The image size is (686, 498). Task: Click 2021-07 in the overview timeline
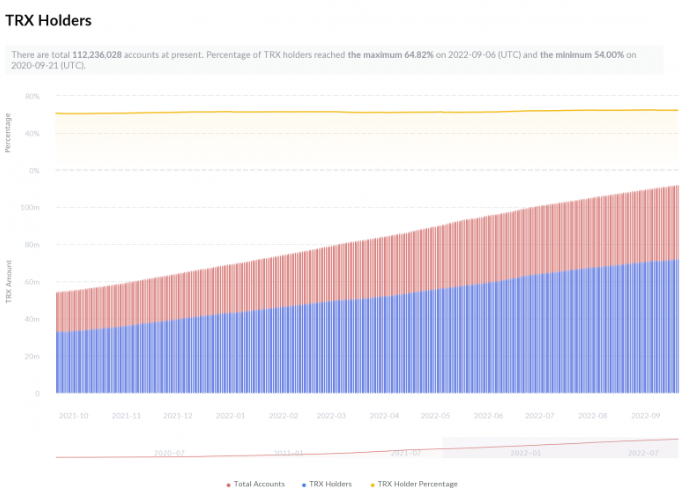(x=406, y=453)
